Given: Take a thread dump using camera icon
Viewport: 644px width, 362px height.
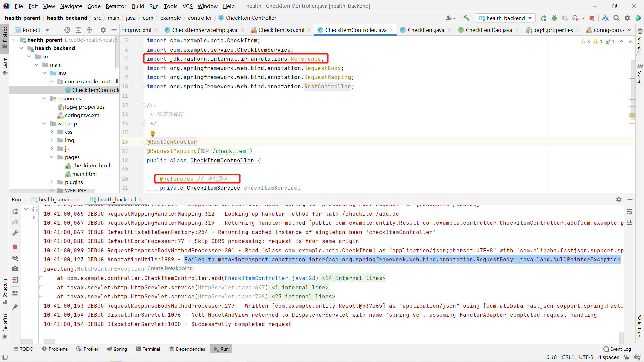Looking at the screenshot, I should (x=15, y=268).
